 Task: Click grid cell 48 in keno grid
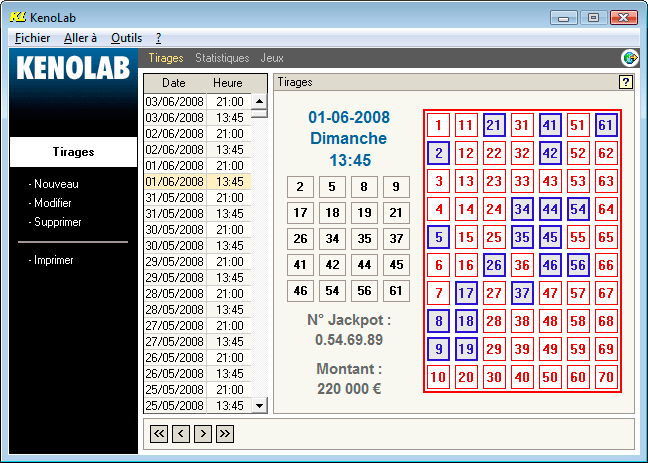pos(550,321)
